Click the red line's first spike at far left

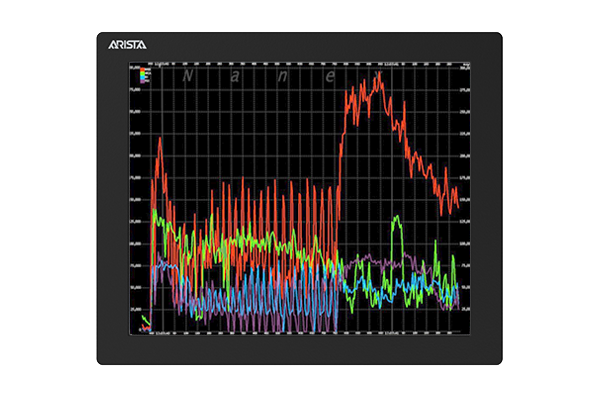(160, 140)
